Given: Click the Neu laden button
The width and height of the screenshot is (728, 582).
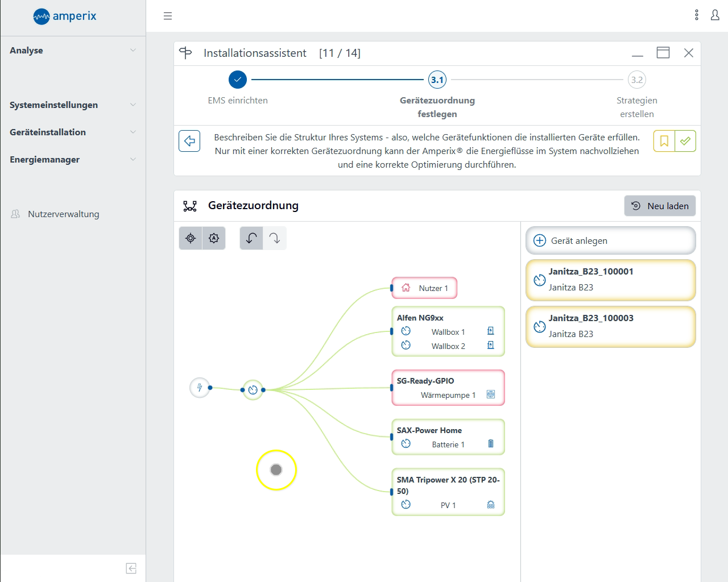Looking at the screenshot, I should pyautogui.click(x=660, y=206).
